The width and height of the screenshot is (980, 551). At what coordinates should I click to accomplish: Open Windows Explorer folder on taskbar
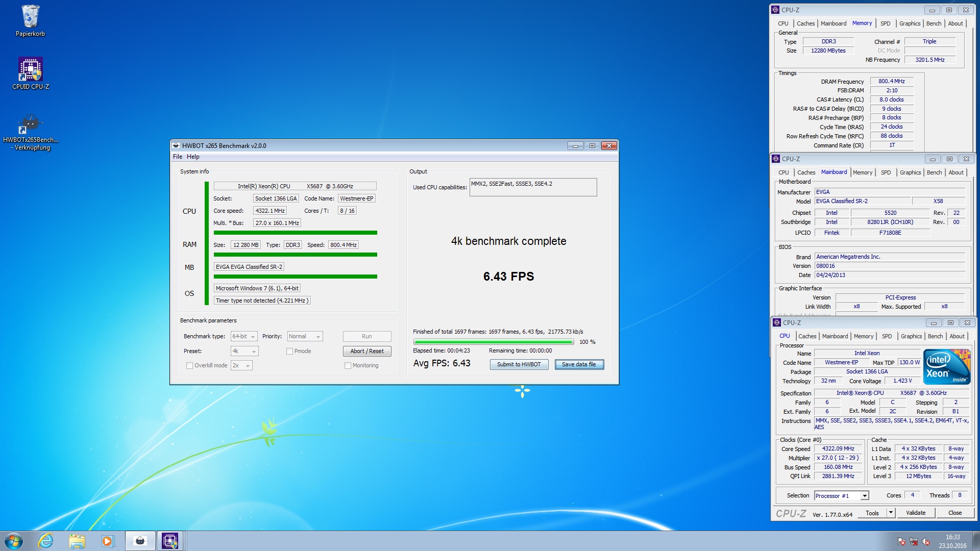click(x=77, y=541)
